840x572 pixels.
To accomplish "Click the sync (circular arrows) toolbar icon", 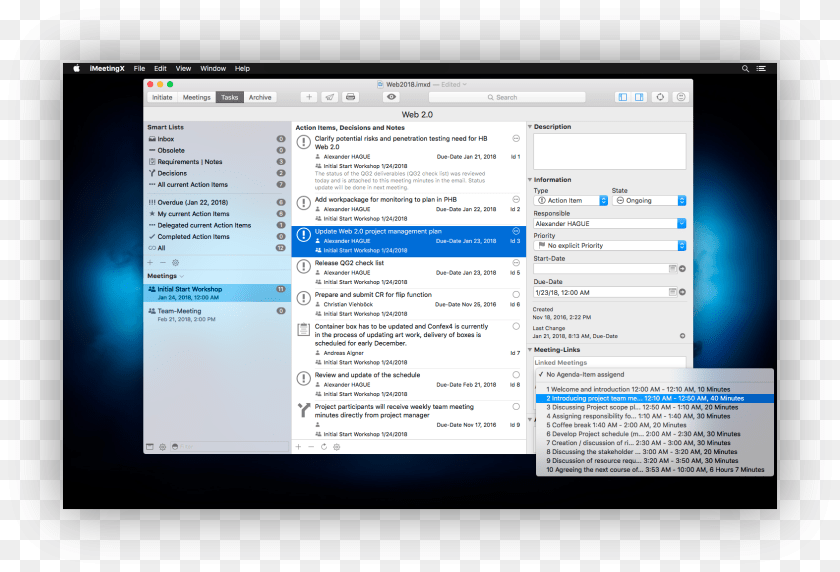I will point(660,97).
